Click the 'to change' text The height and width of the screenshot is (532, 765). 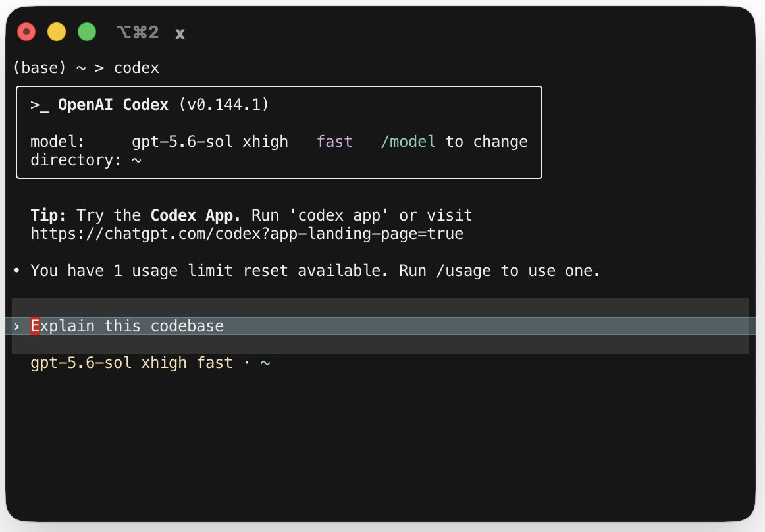click(487, 142)
